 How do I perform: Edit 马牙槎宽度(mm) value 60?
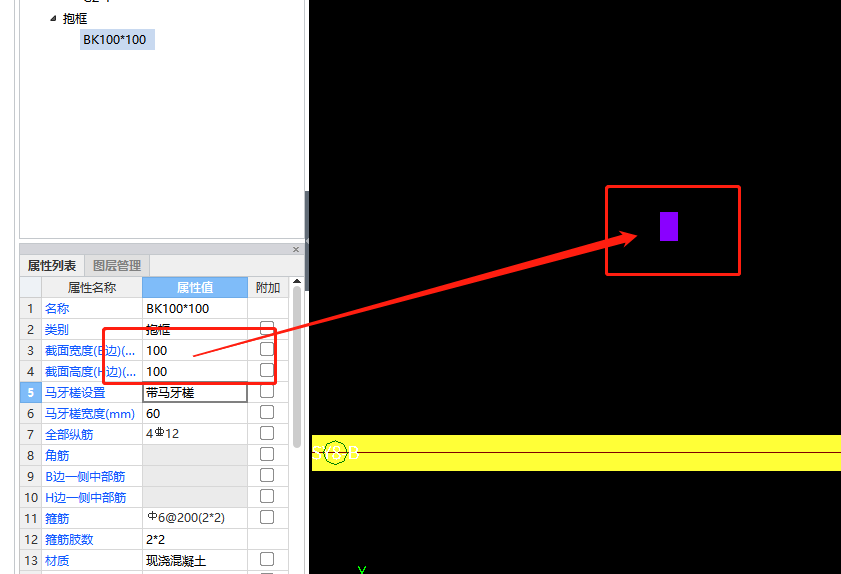point(195,414)
